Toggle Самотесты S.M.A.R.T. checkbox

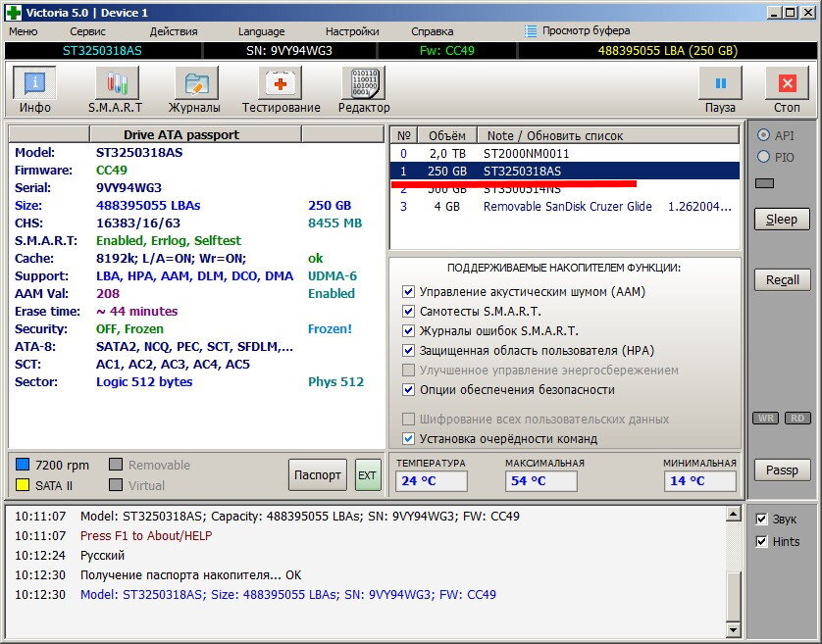(408, 312)
